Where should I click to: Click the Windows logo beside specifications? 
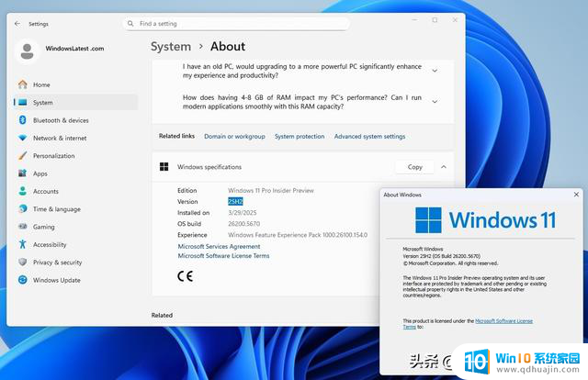164,167
